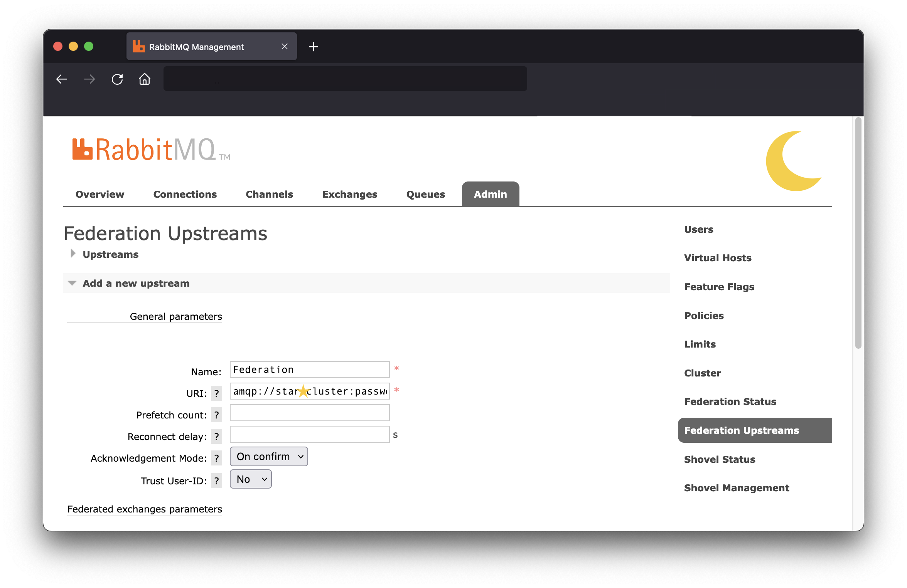907x588 pixels.
Task: Open the Trust User-ID dropdown
Action: (251, 479)
